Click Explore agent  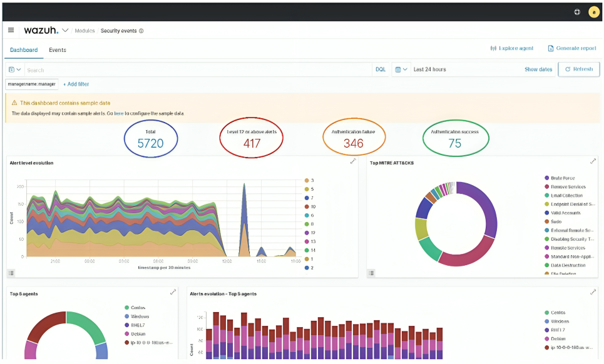click(x=511, y=48)
